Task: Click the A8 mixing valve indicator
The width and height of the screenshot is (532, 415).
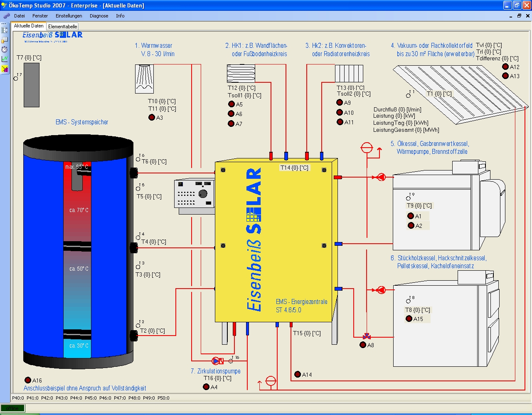Action: coord(363,345)
